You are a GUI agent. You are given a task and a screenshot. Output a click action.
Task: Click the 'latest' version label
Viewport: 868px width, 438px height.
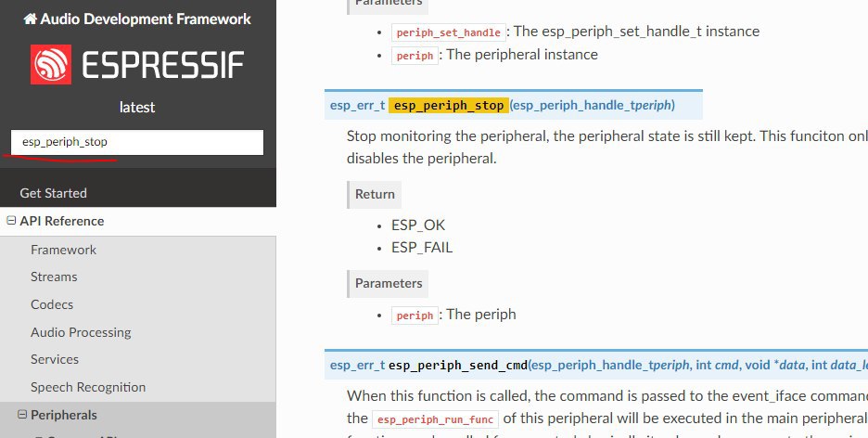point(137,107)
